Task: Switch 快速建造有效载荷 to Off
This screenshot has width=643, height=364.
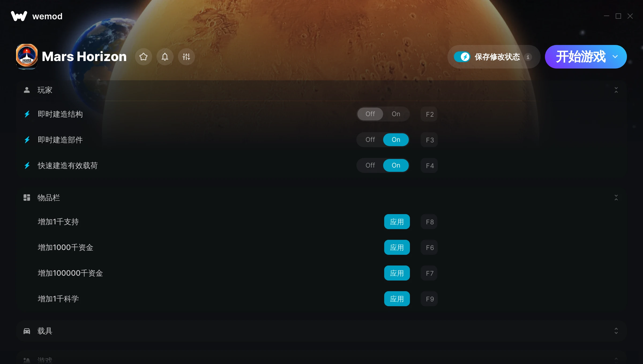Action: pyautogui.click(x=370, y=165)
